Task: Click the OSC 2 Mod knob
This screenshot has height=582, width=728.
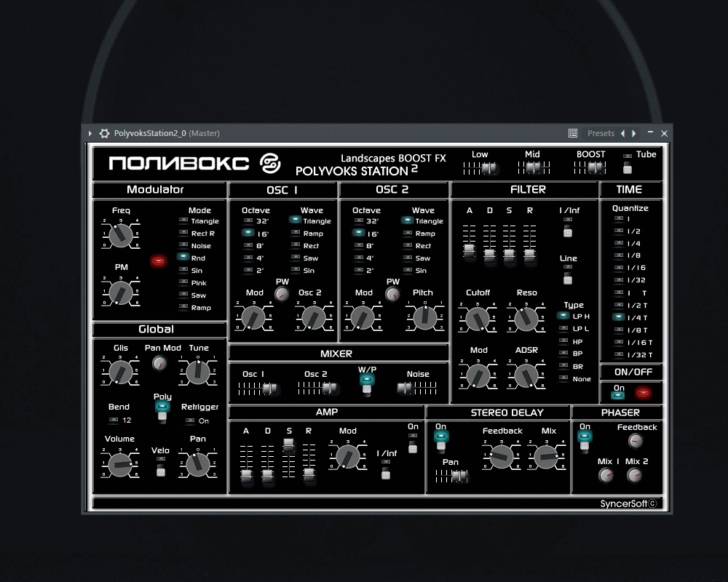Action: [363, 318]
